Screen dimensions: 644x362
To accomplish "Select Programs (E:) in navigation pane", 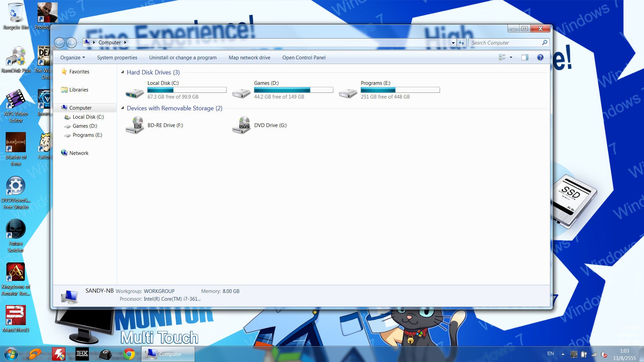I will point(87,135).
